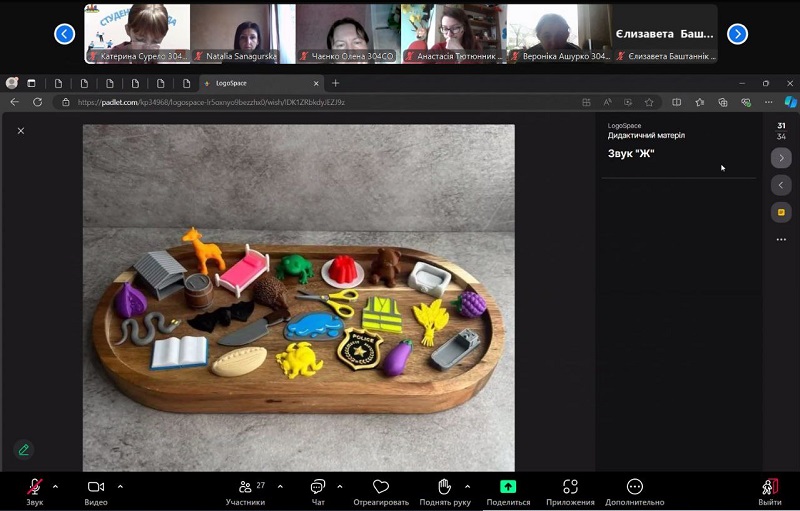Turn on camera with Видео button
The image size is (800, 511).
pyautogui.click(x=96, y=492)
